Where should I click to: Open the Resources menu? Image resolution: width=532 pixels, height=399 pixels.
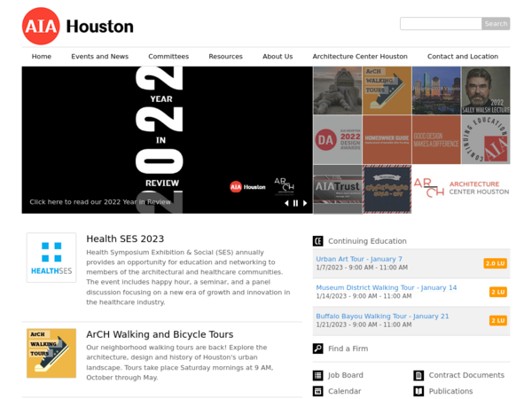click(x=225, y=57)
